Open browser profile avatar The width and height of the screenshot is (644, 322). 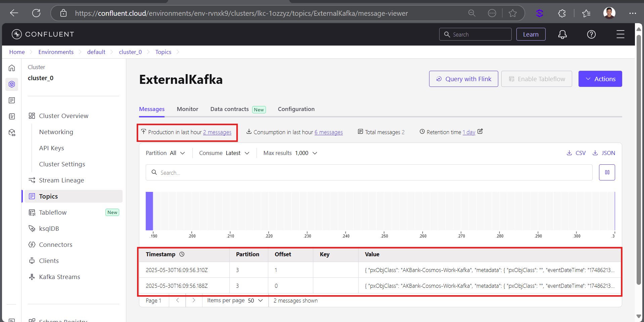(x=609, y=13)
